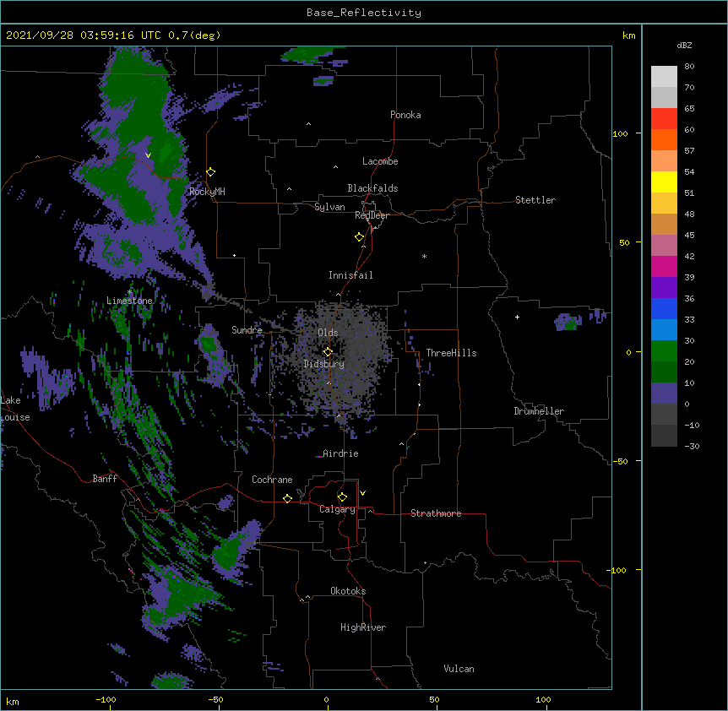The height and width of the screenshot is (711, 728).
Task: Select the Limestone label
Action: point(129,301)
